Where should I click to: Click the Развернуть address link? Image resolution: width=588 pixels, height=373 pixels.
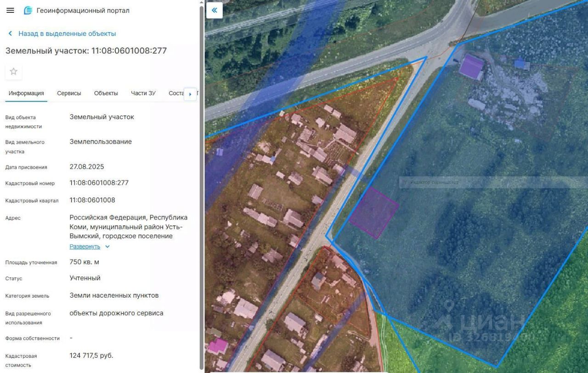click(x=85, y=247)
